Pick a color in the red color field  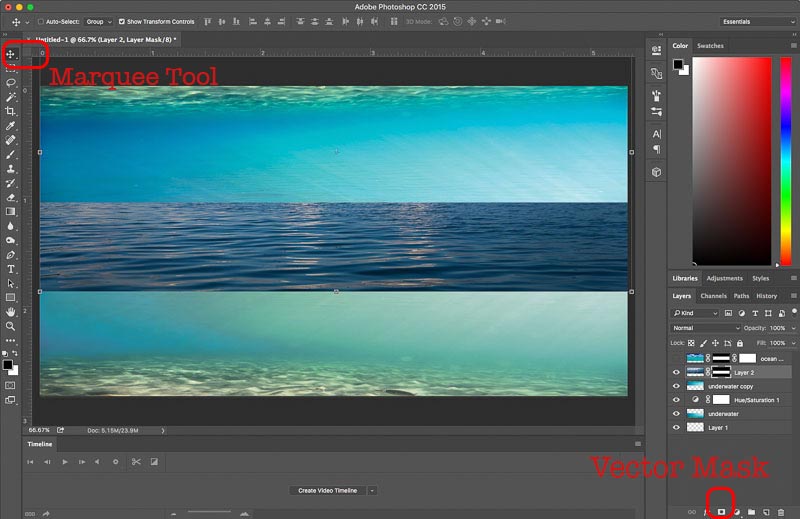point(732,161)
